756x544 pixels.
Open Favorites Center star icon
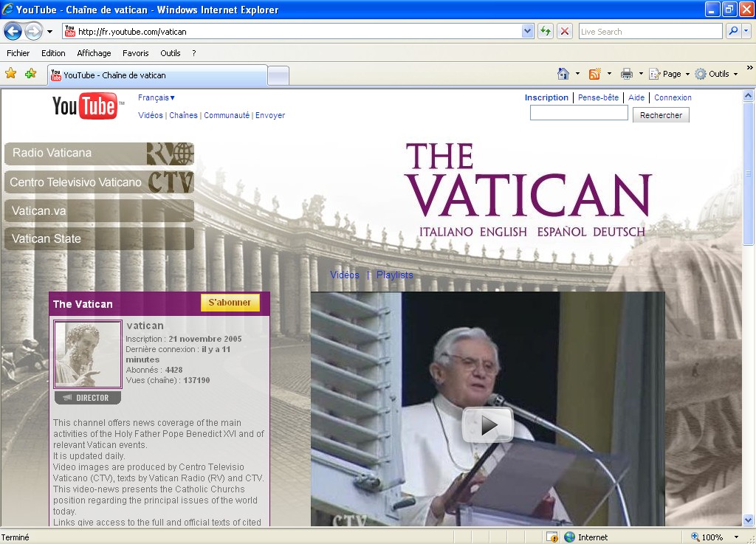10,74
